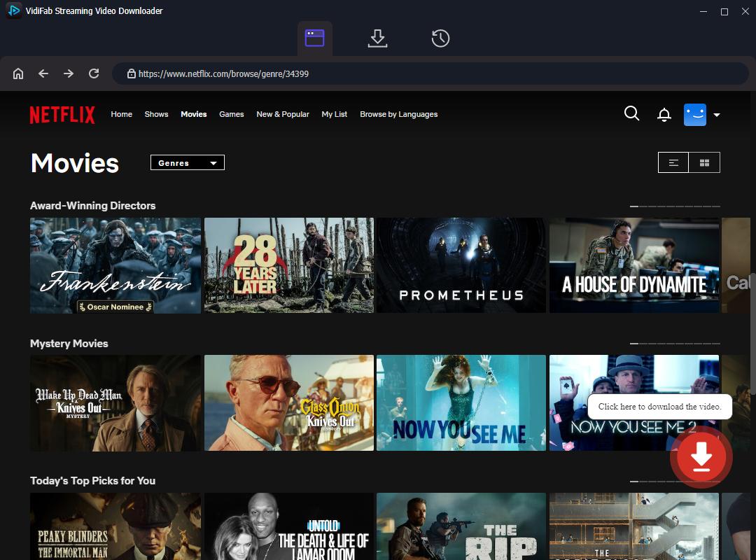Expand the Browse by Languages menu
The height and width of the screenshot is (560, 756).
398,114
